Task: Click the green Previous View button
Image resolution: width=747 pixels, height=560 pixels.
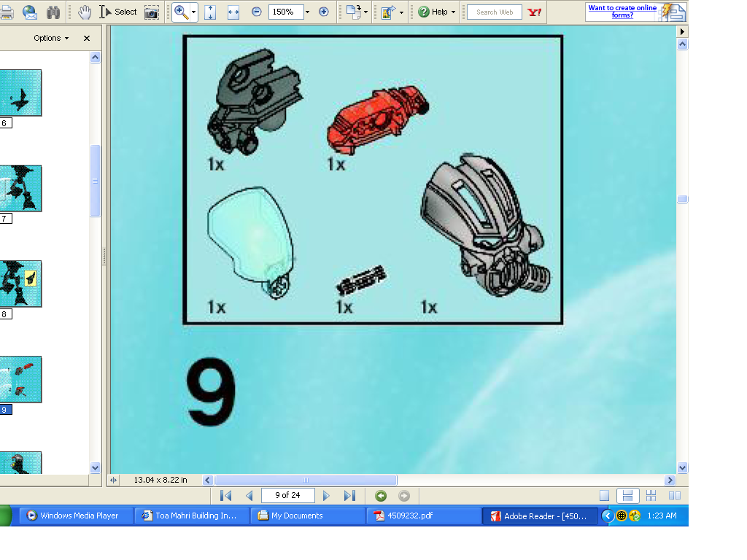Action: coord(381,496)
